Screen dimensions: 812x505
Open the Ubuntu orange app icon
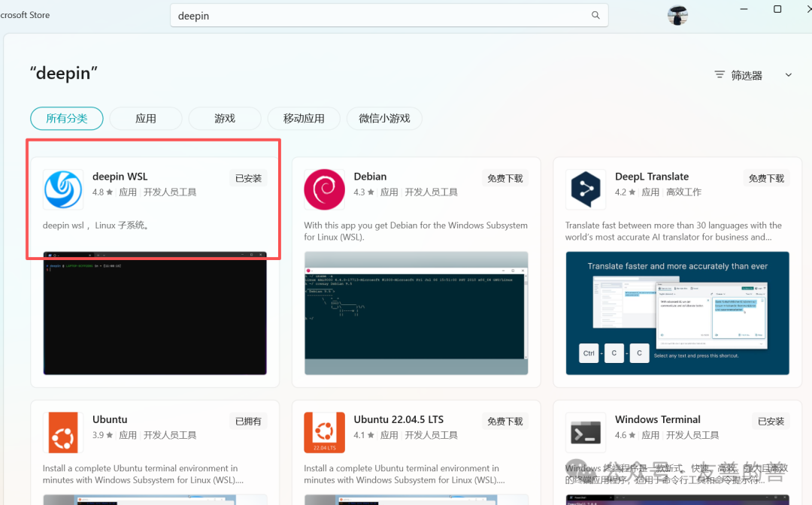pos(63,433)
